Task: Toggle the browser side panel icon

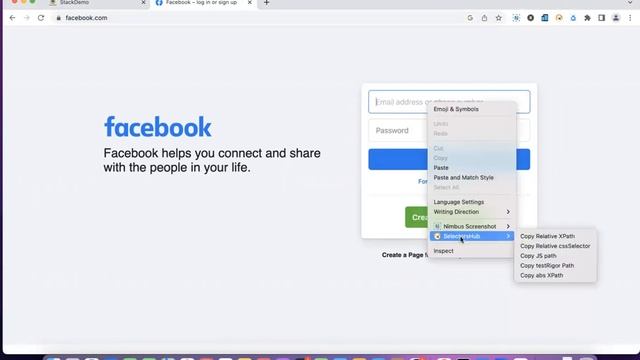Action: tap(601, 18)
